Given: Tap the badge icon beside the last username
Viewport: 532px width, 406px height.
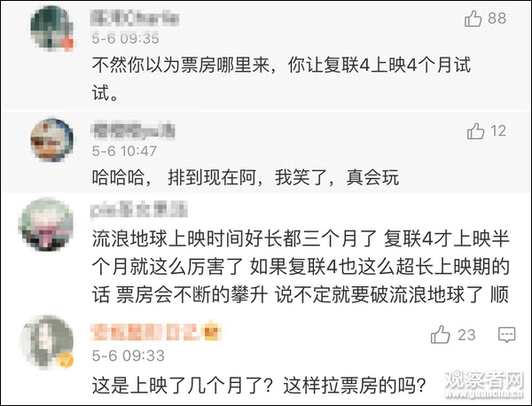Looking at the screenshot, I should (x=213, y=333).
